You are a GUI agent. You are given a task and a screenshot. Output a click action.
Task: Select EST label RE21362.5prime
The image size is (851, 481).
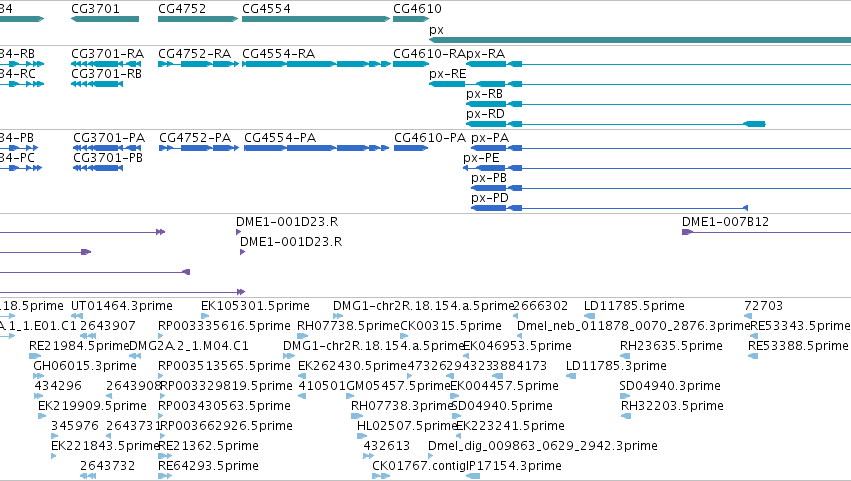(x=208, y=447)
